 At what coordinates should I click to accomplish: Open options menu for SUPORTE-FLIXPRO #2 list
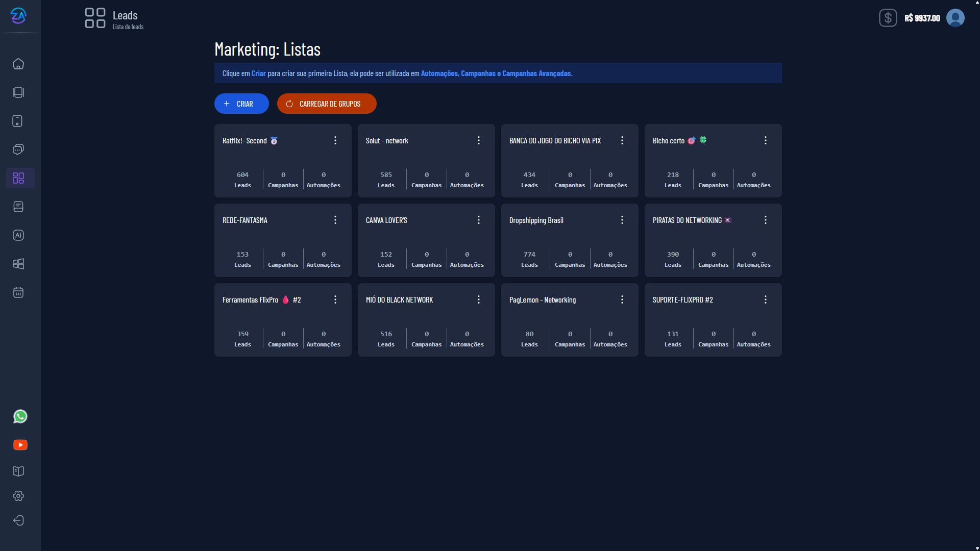pos(766,299)
